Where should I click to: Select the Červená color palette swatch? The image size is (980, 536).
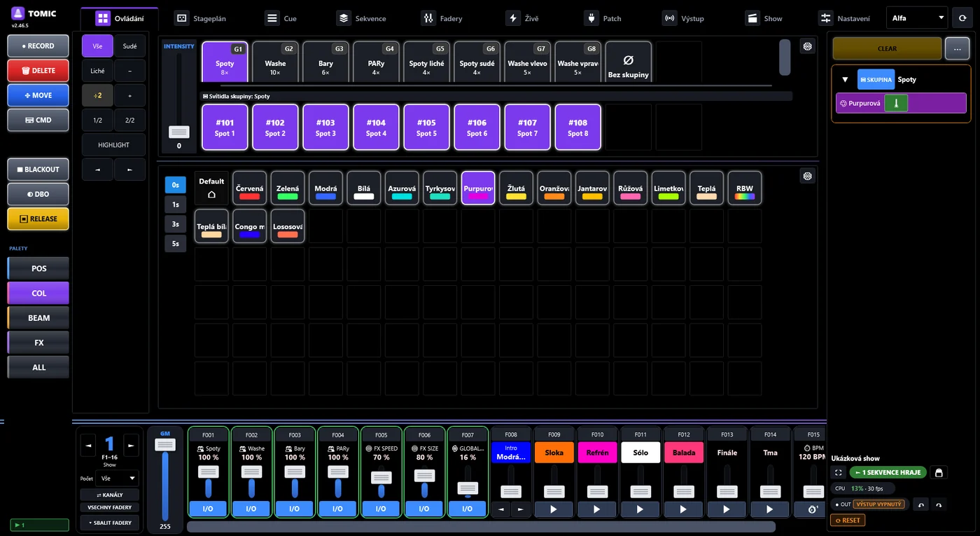[x=249, y=188]
